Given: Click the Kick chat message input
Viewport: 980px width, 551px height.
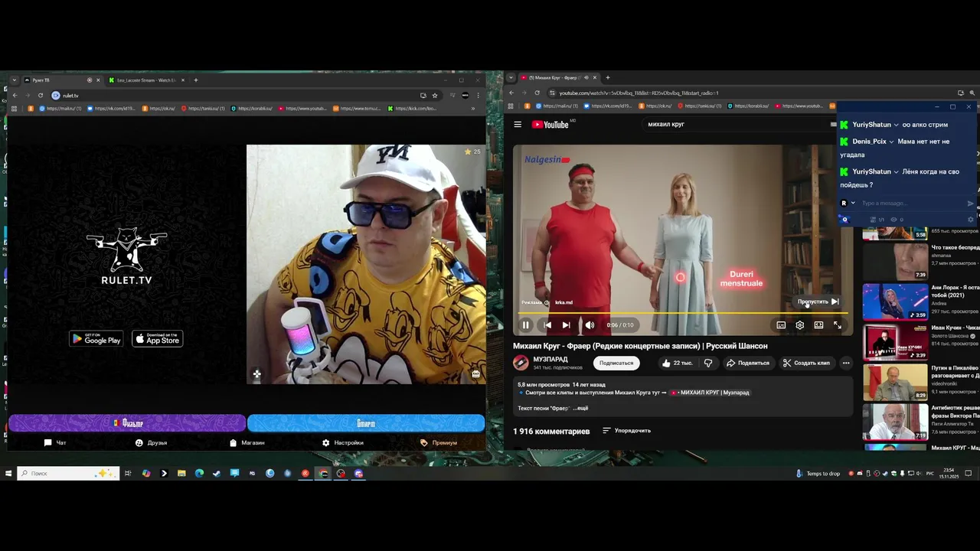Looking at the screenshot, I should click(911, 204).
